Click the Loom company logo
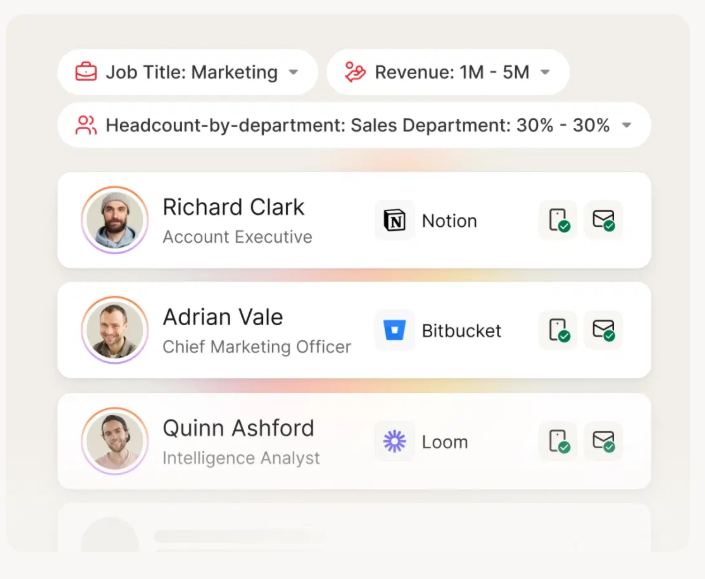The image size is (705, 579). pyautogui.click(x=395, y=442)
